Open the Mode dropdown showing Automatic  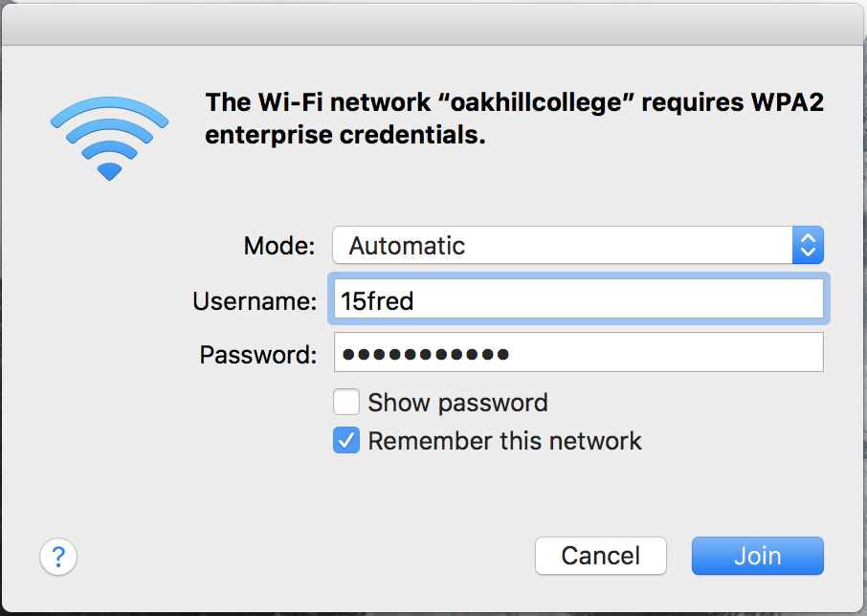[578, 245]
